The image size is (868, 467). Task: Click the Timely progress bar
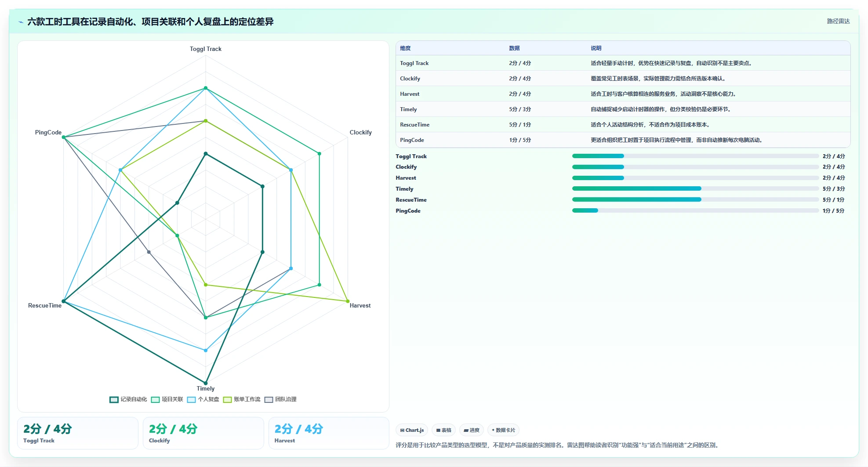click(x=695, y=188)
